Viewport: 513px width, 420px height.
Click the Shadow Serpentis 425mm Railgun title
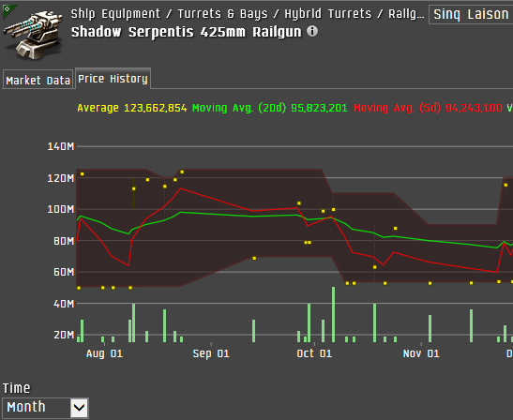coord(186,32)
